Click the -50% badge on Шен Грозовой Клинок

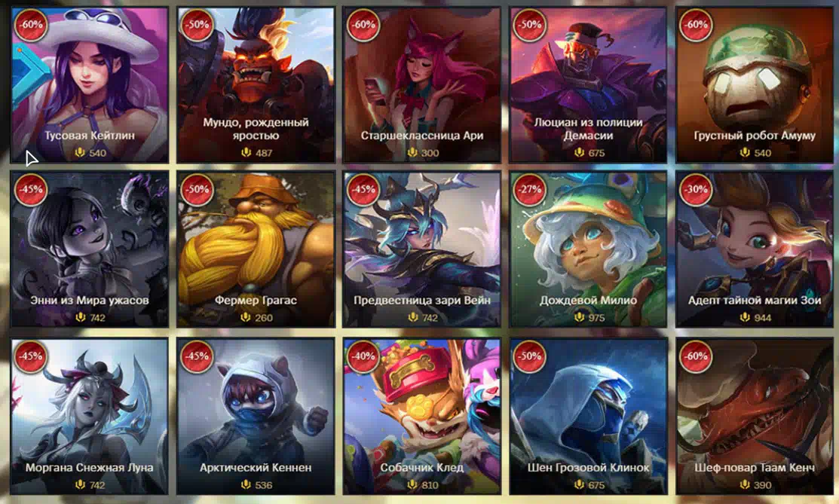[x=529, y=356]
